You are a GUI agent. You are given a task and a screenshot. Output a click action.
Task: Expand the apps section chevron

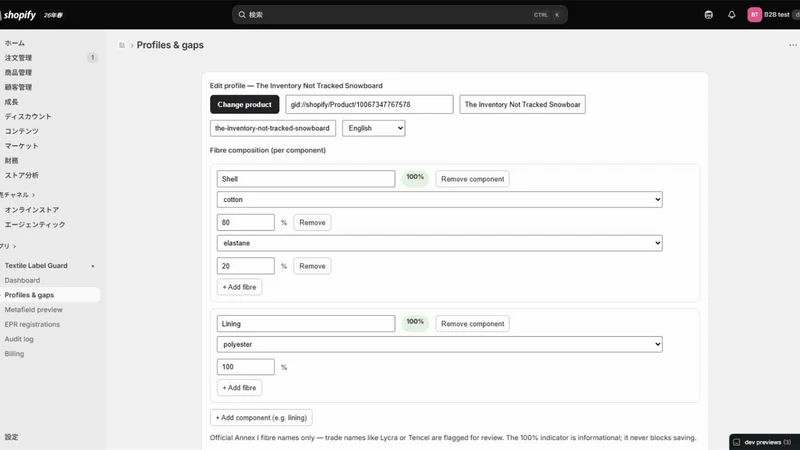pos(14,246)
